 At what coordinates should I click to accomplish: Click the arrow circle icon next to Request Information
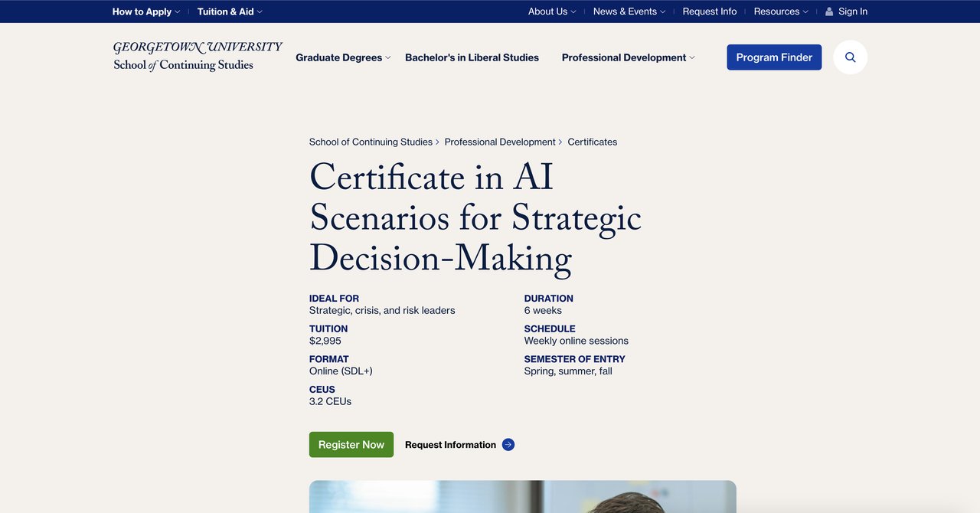[x=508, y=445]
